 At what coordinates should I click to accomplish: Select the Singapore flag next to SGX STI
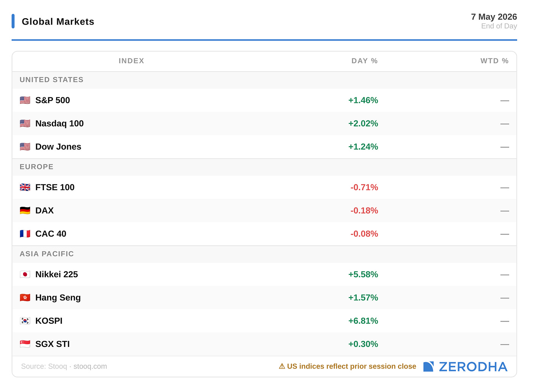[25, 344]
